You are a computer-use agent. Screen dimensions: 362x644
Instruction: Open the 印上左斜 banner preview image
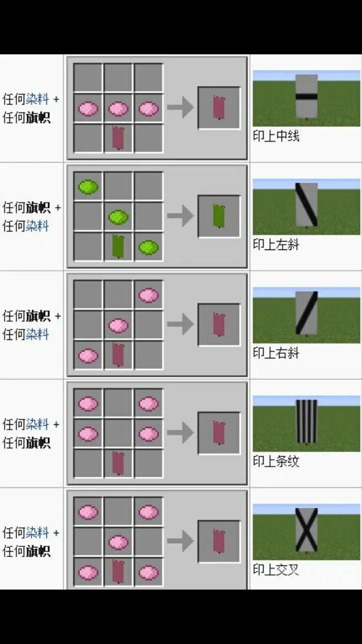coord(306,207)
